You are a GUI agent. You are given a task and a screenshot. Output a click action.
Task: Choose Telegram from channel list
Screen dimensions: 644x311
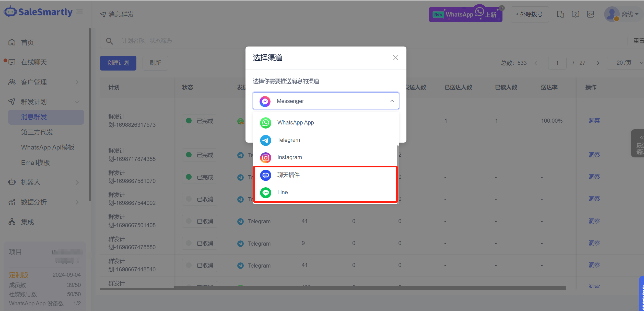288,140
